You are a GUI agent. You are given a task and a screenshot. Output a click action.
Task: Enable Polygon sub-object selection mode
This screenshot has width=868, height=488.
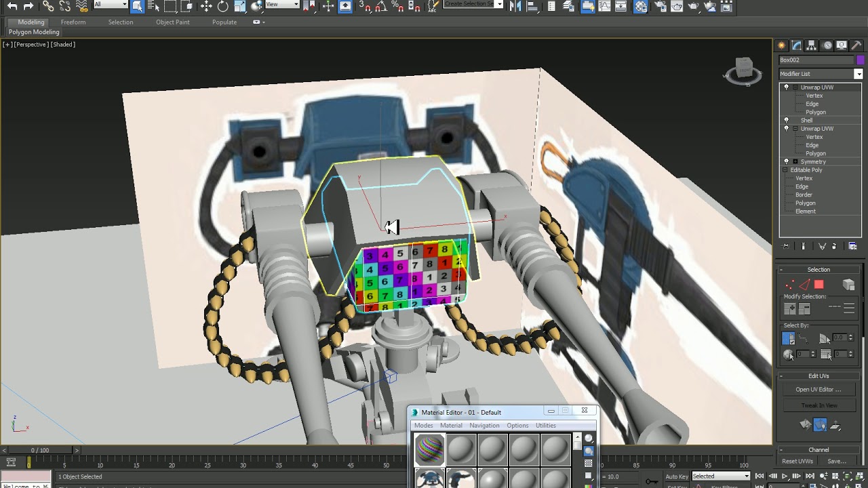pyautogui.click(x=818, y=285)
